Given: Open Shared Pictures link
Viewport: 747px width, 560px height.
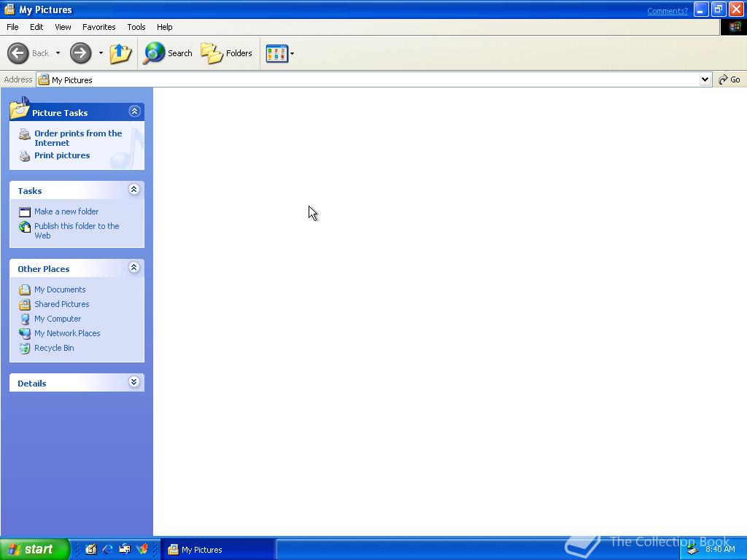Looking at the screenshot, I should (x=62, y=304).
